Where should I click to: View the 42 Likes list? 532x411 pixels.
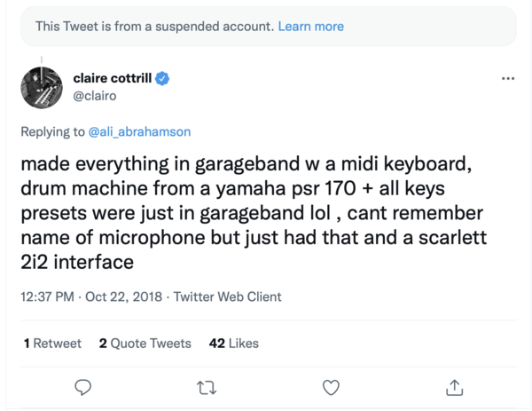[x=234, y=343]
